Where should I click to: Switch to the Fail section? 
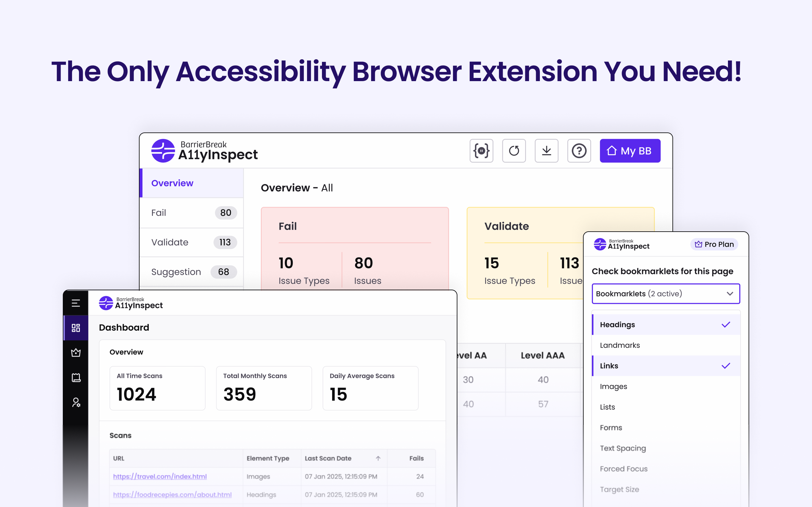coord(191,213)
